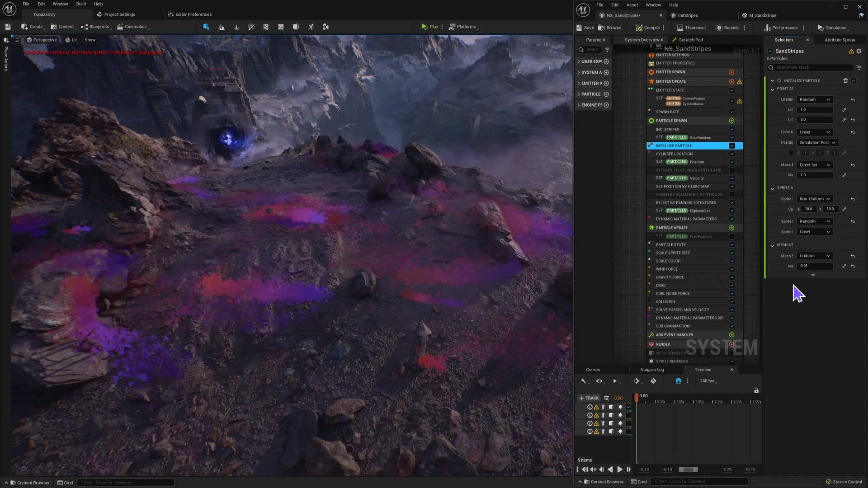This screenshot has width=868, height=488.
Task: Toggle snapping with the magnet icon in Timeline
Action: tap(678, 381)
